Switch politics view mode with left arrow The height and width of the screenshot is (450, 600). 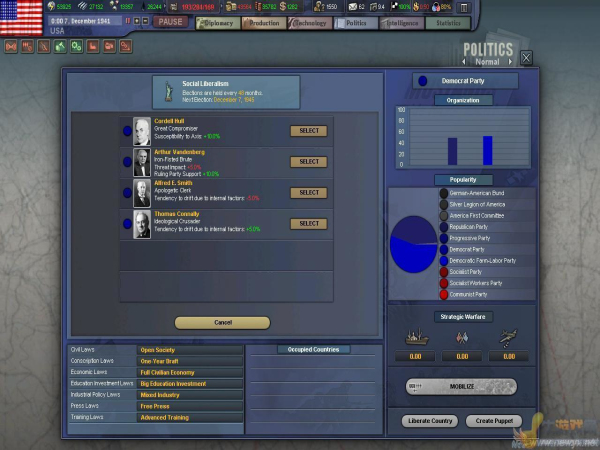[464, 62]
